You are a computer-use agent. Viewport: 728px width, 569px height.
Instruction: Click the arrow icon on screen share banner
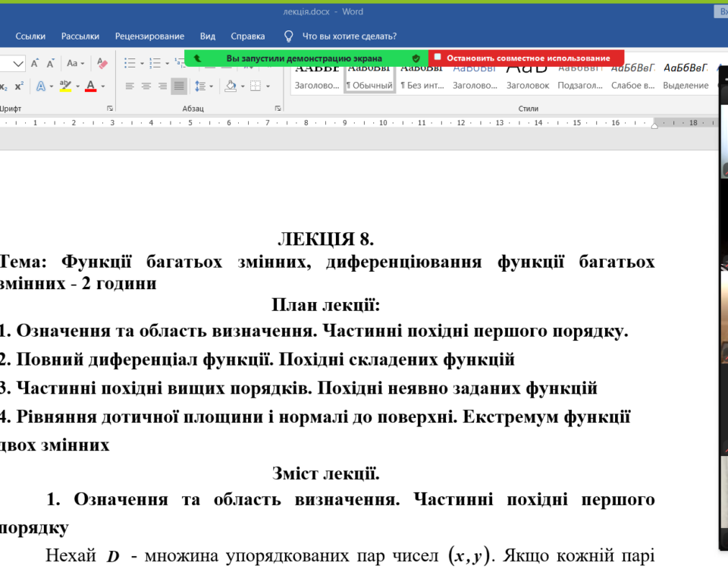pyautogui.click(x=197, y=58)
